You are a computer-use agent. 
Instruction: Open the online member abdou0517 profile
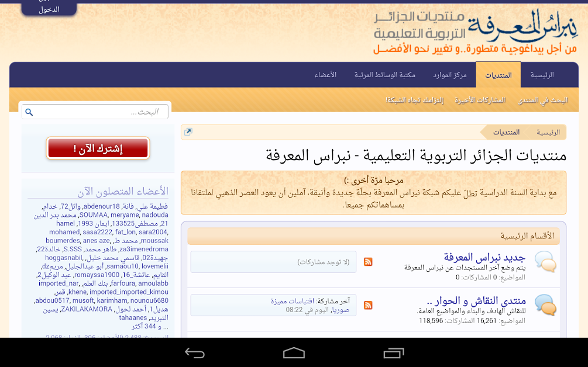pos(52,301)
